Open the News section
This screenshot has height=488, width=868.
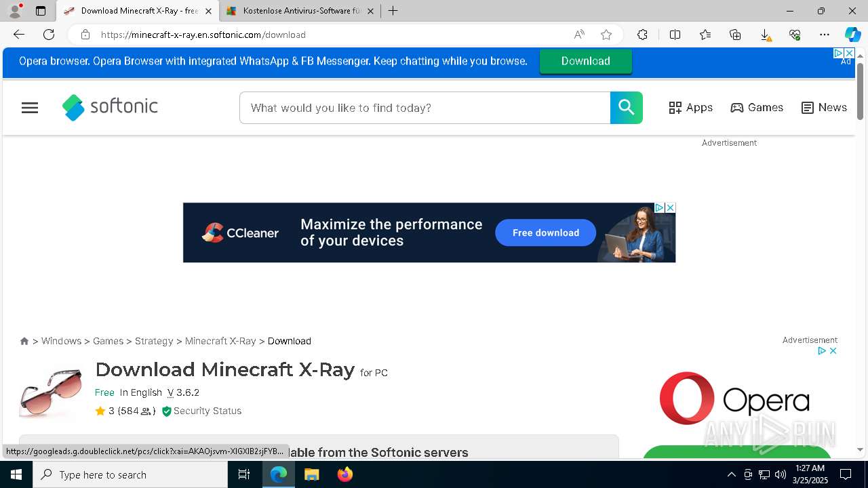(824, 108)
